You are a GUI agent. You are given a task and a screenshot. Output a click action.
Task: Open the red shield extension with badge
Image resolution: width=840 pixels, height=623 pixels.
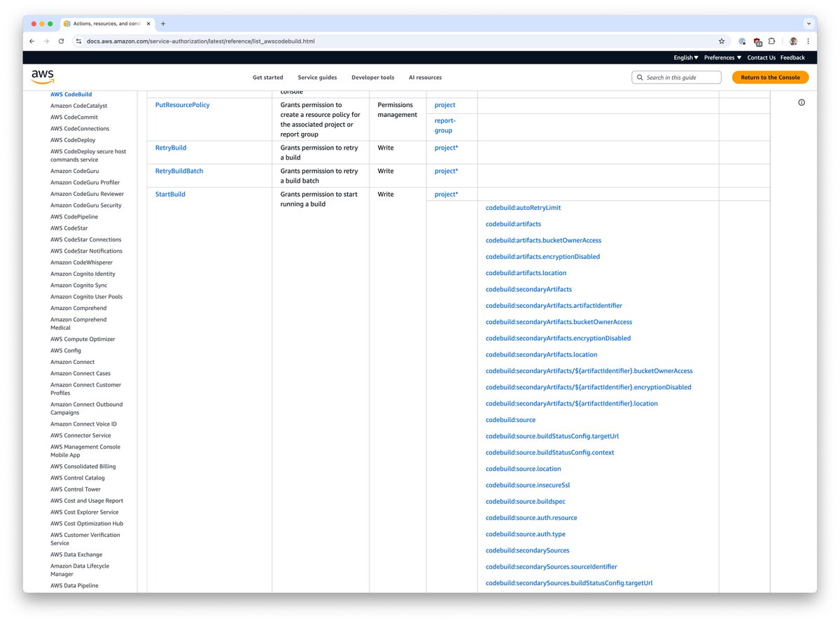[x=757, y=42]
